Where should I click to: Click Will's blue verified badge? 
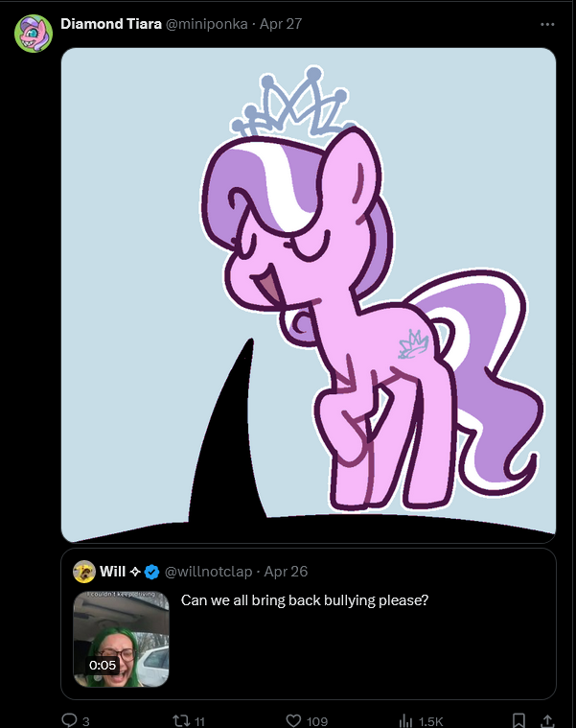[151, 572]
